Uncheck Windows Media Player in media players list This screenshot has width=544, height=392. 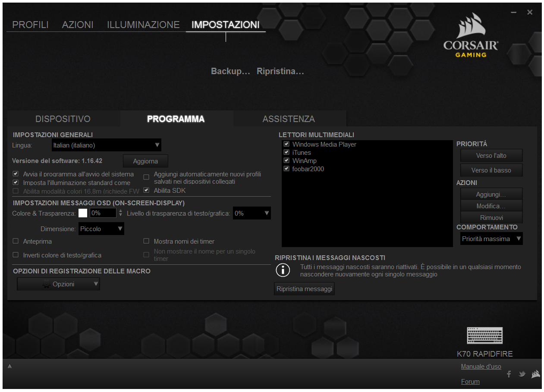(286, 144)
